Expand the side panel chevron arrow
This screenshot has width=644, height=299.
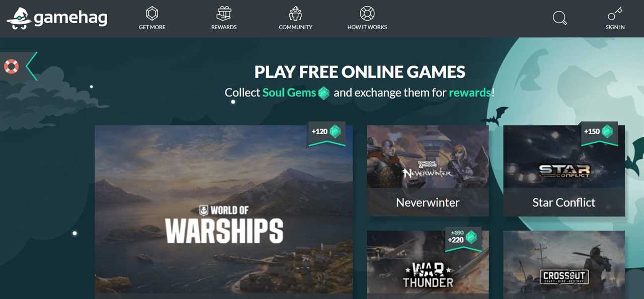pyautogui.click(x=31, y=66)
